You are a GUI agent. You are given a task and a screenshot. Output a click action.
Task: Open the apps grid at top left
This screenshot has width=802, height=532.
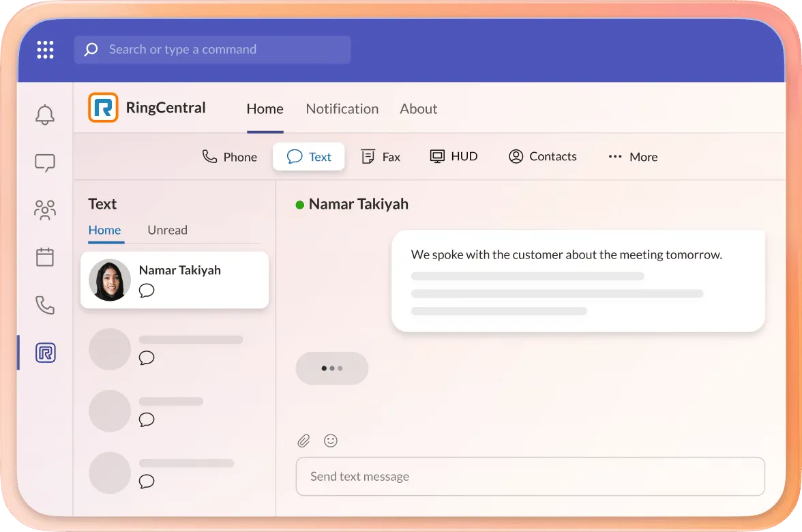[45, 49]
